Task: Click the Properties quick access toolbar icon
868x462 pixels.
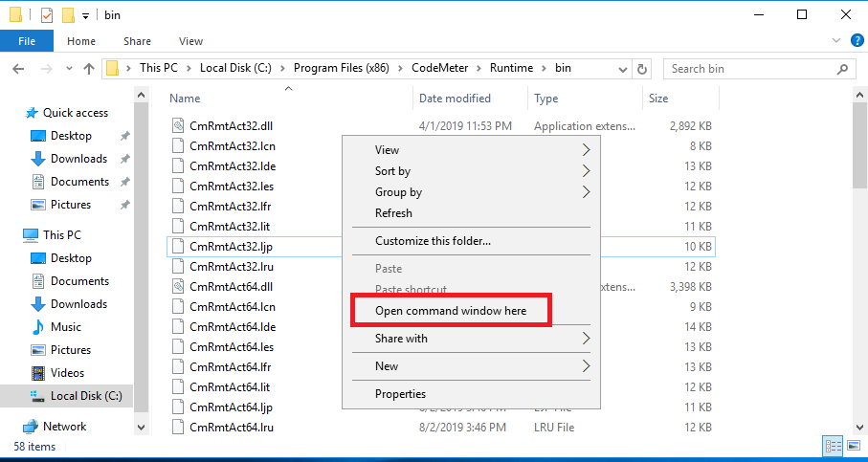Action: point(47,15)
